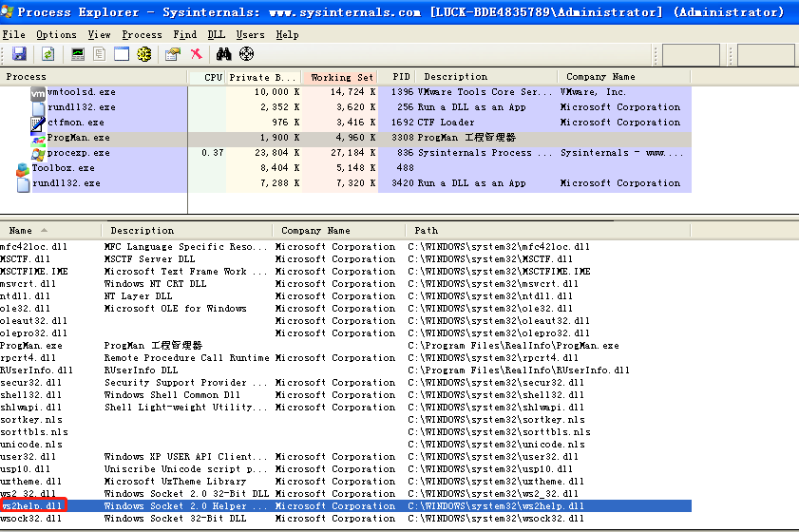
Task: Click the Properties toolbar icon
Action: click(172, 55)
